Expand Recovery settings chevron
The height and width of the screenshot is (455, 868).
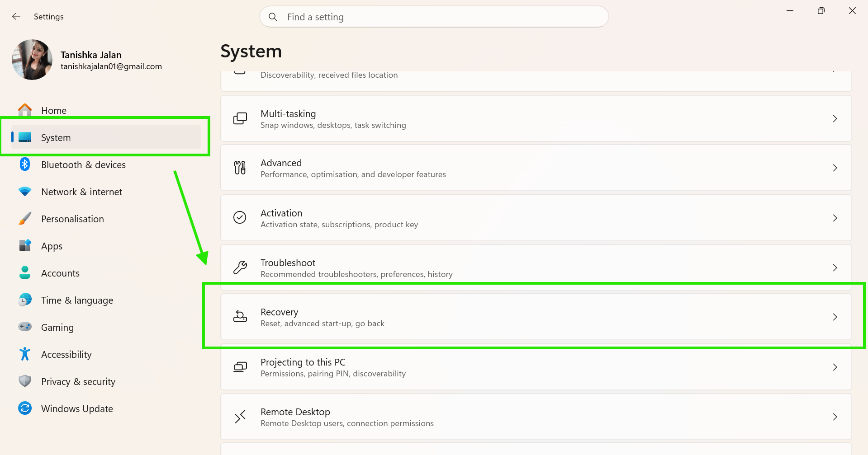click(x=835, y=317)
